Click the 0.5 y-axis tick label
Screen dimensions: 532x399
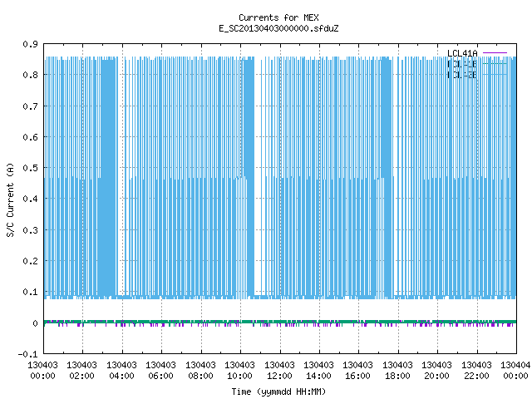pyautogui.click(x=30, y=168)
